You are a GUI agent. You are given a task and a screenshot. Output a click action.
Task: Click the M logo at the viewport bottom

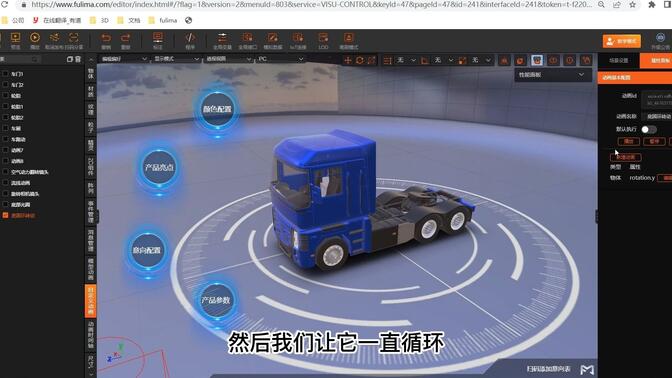click(587, 369)
